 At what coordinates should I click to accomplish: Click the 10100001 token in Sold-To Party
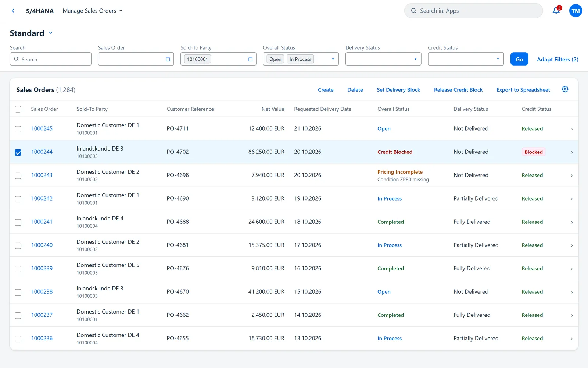(197, 59)
